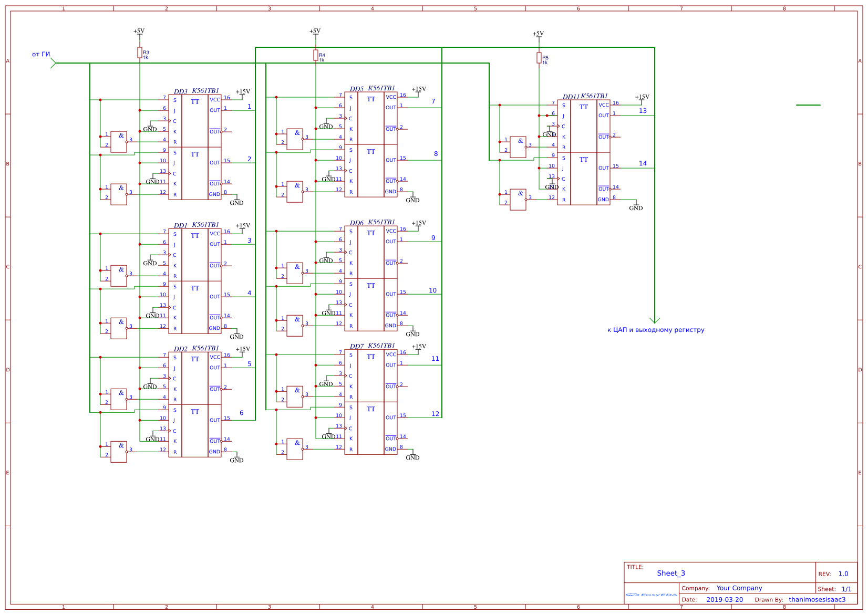The height and width of the screenshot is (615, 868).
Task: Click the REV 1.0 field
Action: point(843,574)
